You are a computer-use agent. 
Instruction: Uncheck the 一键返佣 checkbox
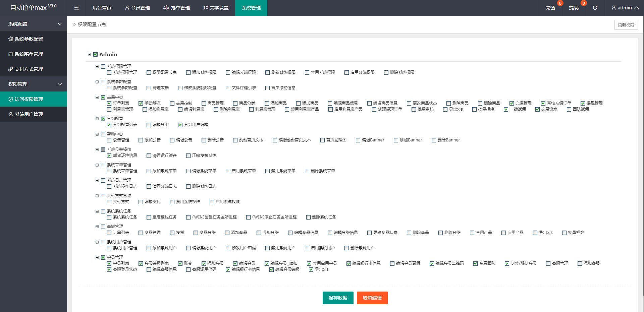click(x=506, y=110)
